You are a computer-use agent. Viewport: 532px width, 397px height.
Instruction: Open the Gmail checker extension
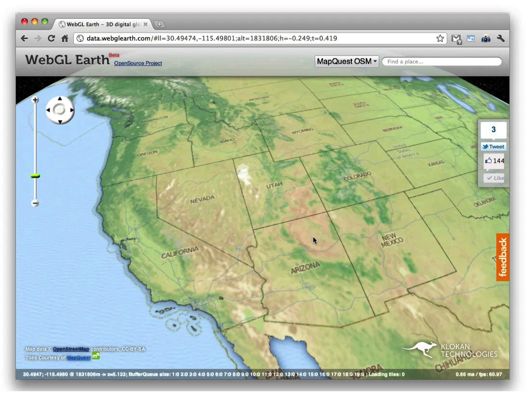point(456,39)
